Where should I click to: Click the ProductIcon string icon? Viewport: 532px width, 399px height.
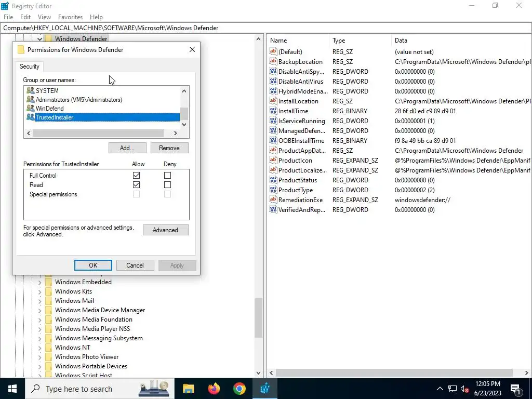click(273, 160)
